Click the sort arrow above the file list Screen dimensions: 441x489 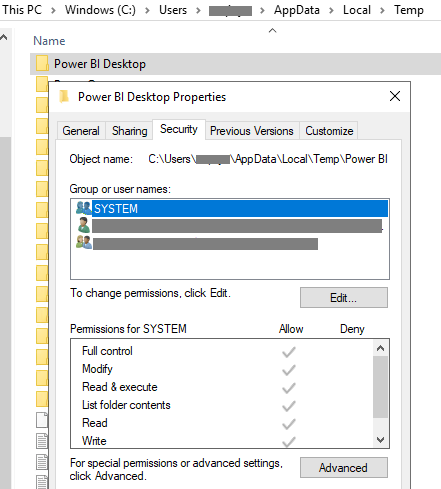[x=273, y=31]
